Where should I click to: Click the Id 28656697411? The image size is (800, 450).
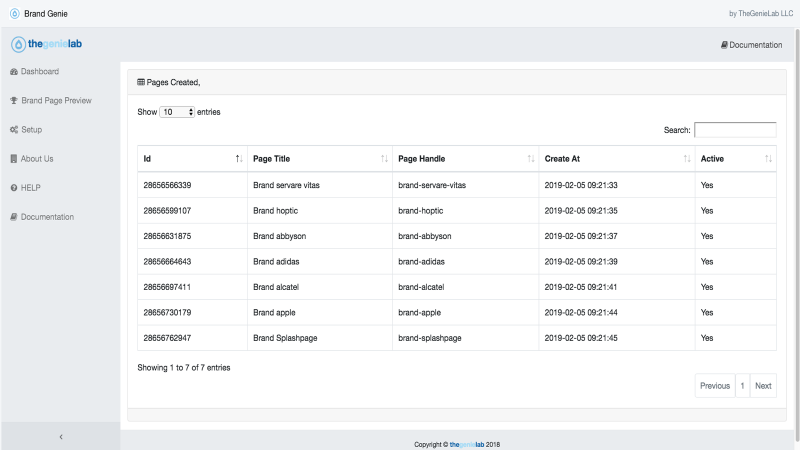167,287
